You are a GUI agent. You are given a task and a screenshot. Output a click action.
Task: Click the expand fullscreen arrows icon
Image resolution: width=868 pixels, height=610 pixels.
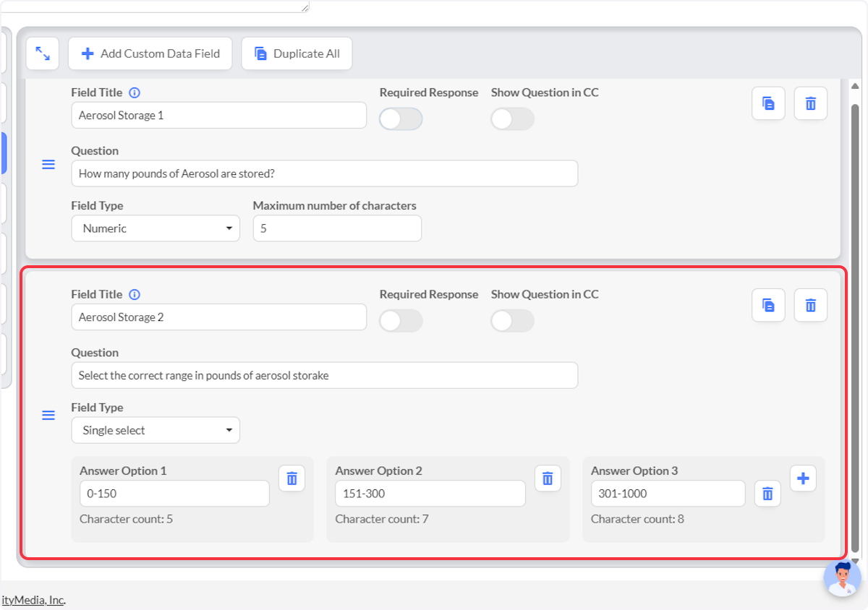[43, 53]
